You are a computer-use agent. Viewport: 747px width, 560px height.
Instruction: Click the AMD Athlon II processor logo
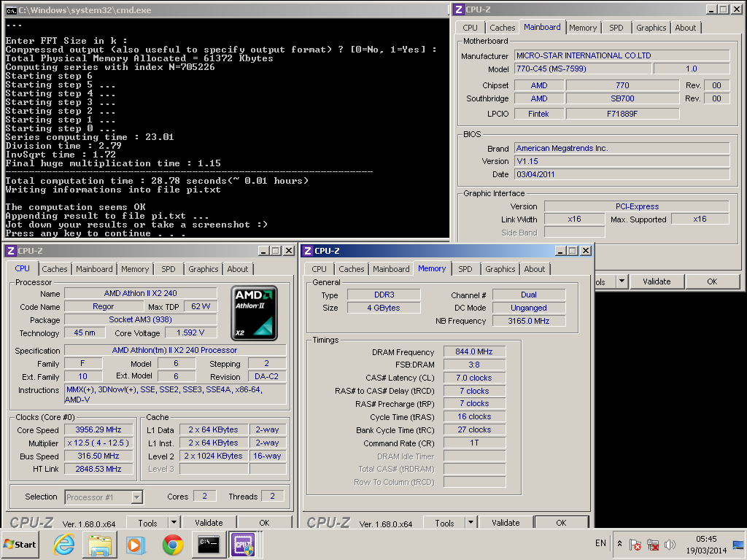point(254,313)
